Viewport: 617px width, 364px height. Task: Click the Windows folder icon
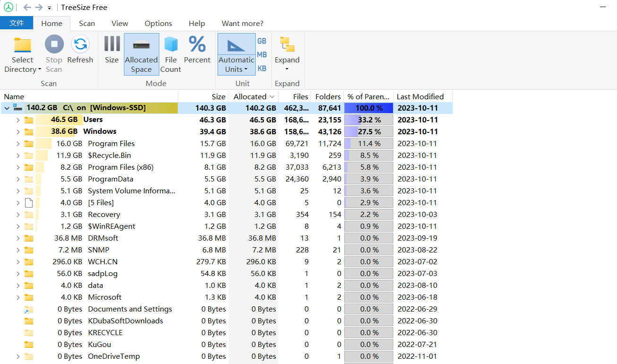point(29,132)
